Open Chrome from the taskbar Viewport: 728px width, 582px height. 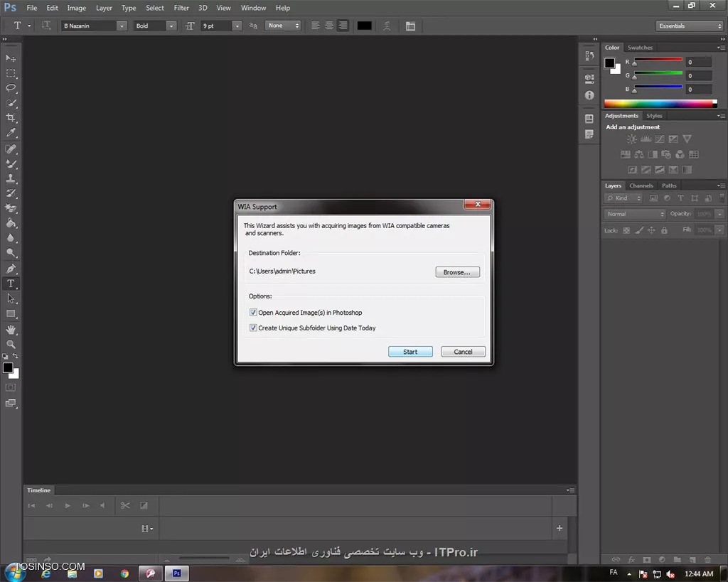tap(124, 573)
